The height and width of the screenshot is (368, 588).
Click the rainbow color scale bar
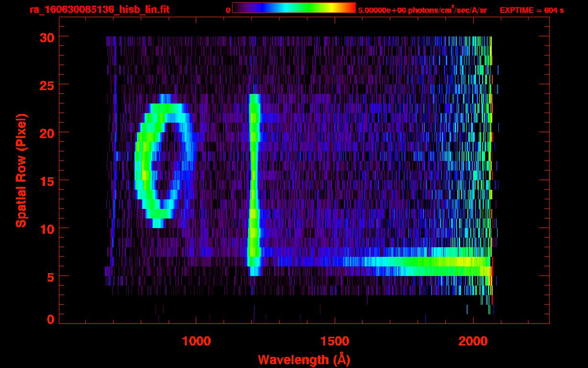[x=294, y=8]
